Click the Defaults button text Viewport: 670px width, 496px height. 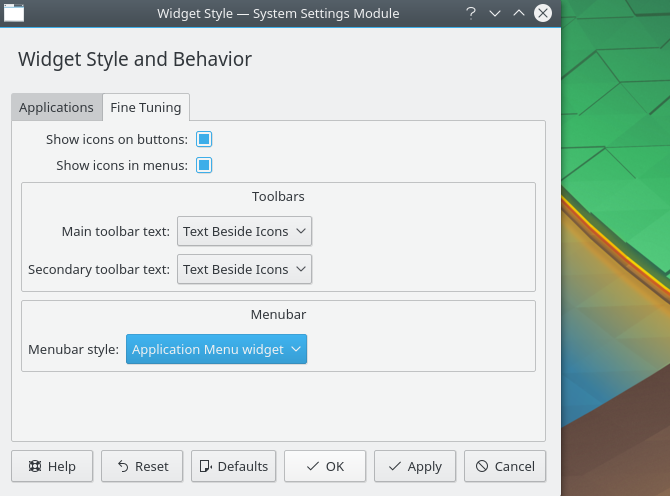point(243,466)
